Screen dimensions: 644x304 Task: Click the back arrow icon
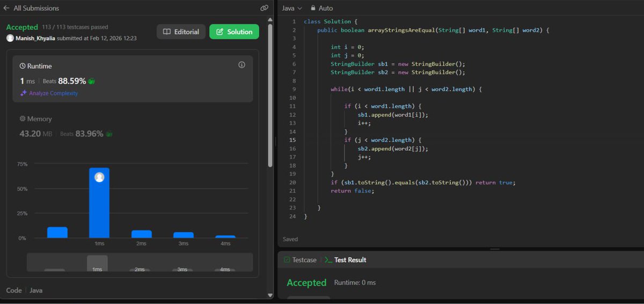point(6,8)
